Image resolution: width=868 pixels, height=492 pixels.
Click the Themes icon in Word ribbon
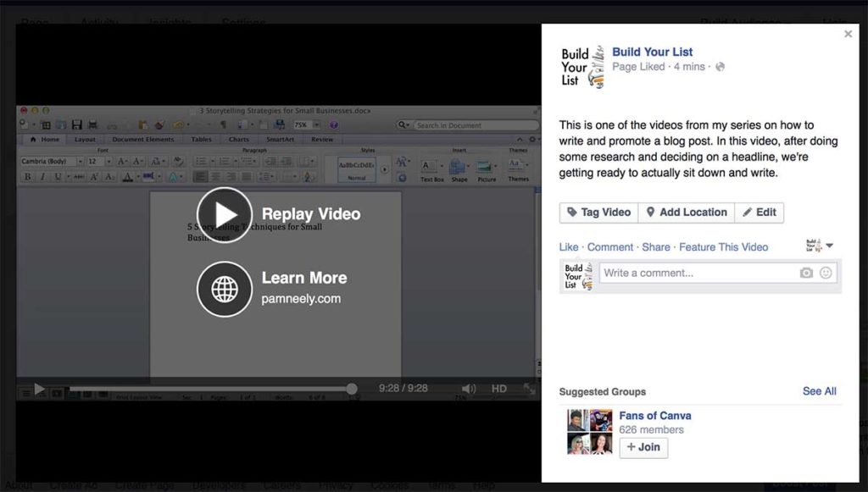pyautogui.click(x=515, y=164)
